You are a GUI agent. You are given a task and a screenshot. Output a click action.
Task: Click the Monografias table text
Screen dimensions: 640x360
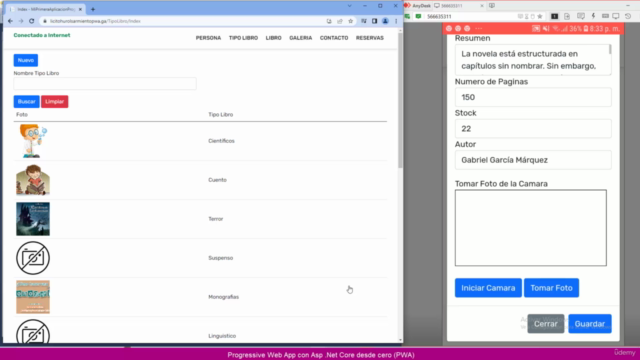pos(223,297)
